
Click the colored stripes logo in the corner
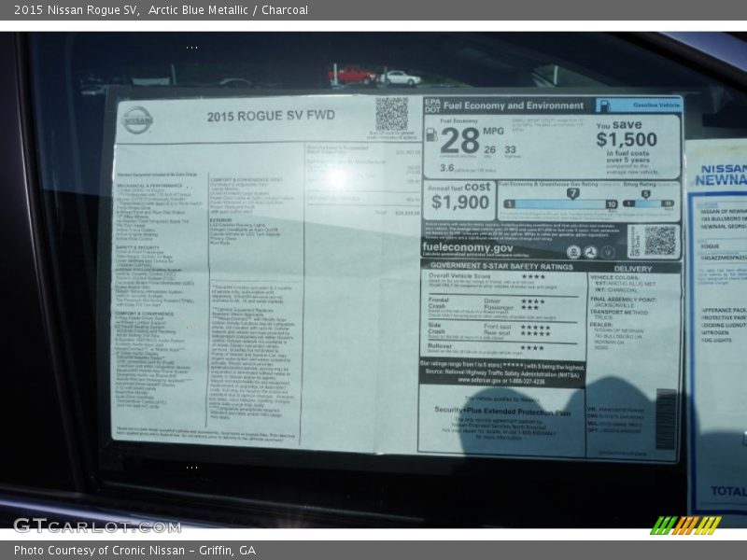pyautogui.click(x=685, y=525)
